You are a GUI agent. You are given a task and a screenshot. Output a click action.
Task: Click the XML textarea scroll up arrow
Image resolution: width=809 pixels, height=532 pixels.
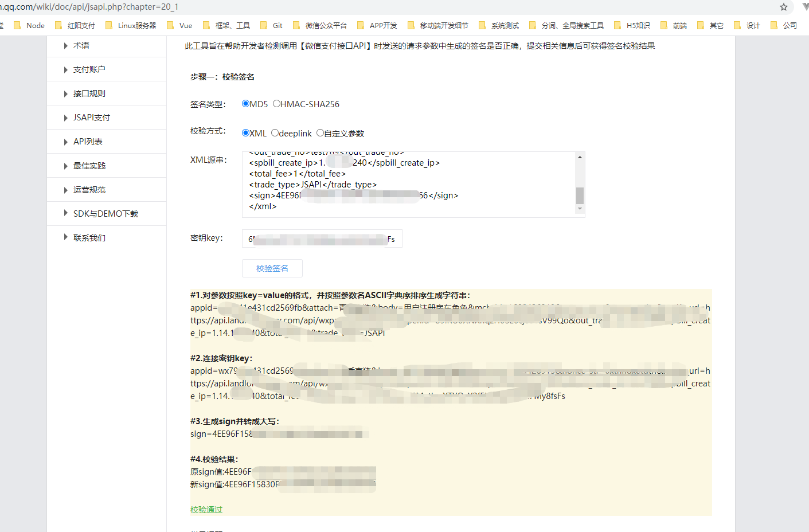tap(580, 157)
